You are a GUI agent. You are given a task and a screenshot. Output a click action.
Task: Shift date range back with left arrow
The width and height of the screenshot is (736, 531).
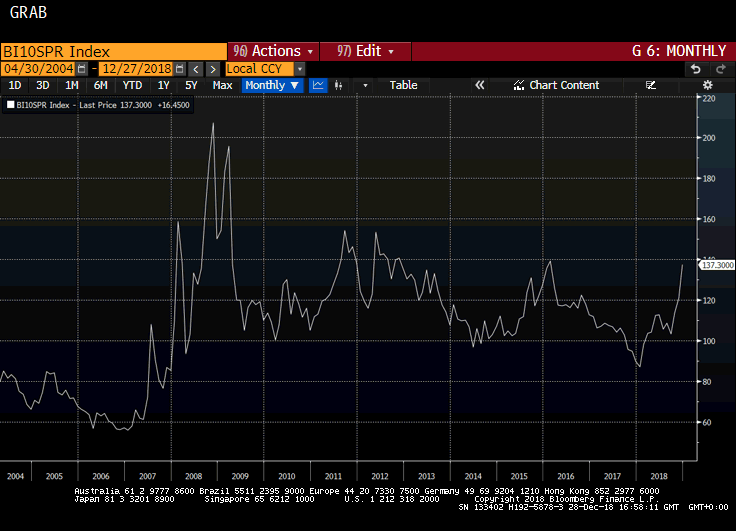point(196,68)
